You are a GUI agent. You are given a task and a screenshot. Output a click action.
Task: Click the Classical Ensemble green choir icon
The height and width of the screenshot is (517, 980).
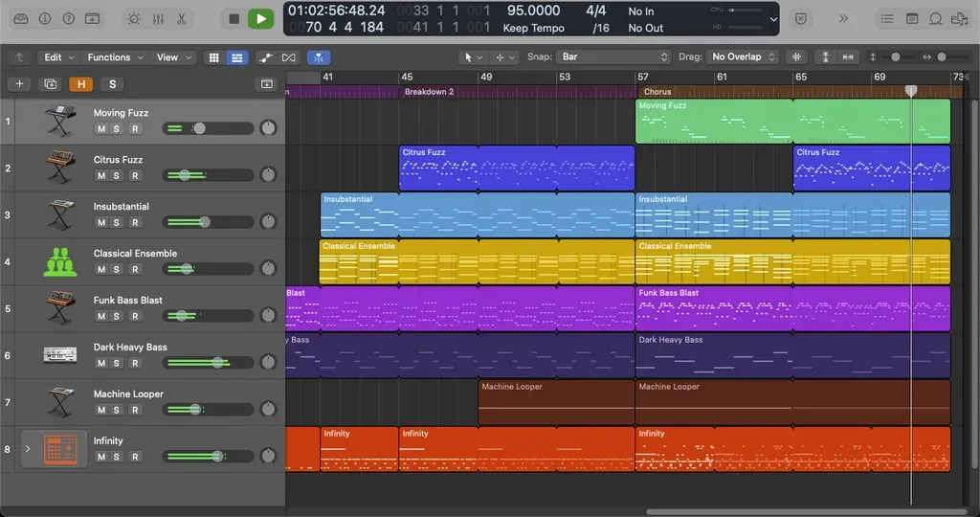pos(60,262)
